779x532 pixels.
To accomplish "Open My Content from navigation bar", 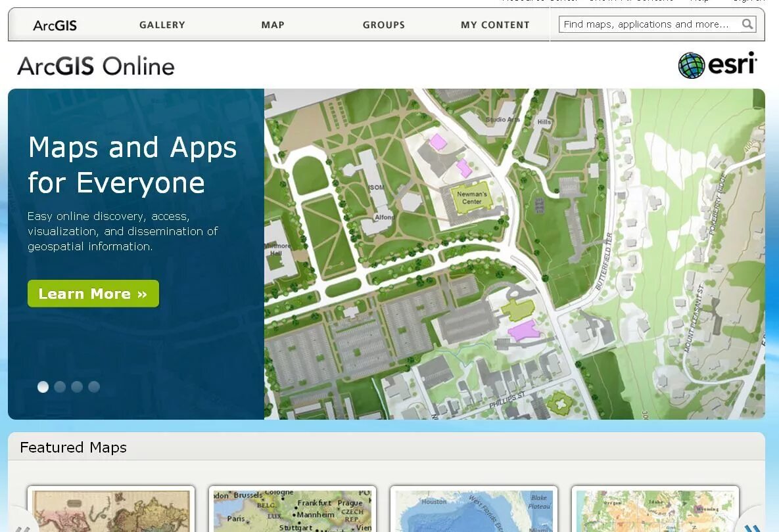I will (495, 25).
